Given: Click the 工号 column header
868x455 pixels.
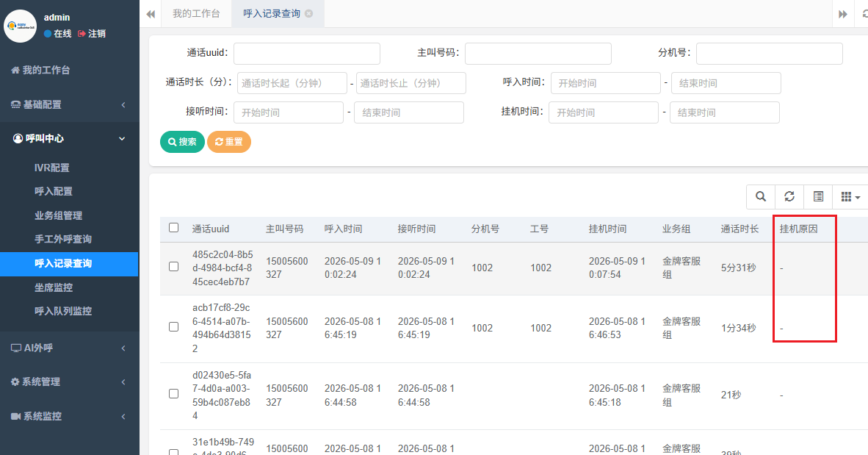Looking at the screenshot, I should click(540, 229).
